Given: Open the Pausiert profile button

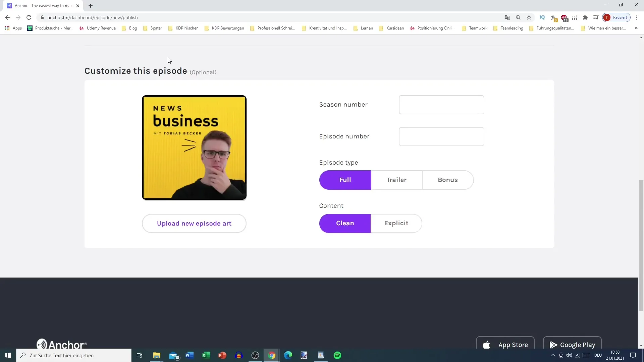Looking at the screenshot, I should (x=616, y=17).
